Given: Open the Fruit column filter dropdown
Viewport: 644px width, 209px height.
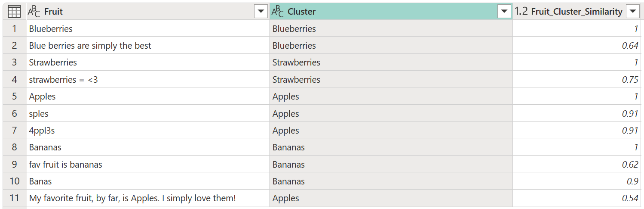Looking at the screenshot, I should tap(261, 12).
